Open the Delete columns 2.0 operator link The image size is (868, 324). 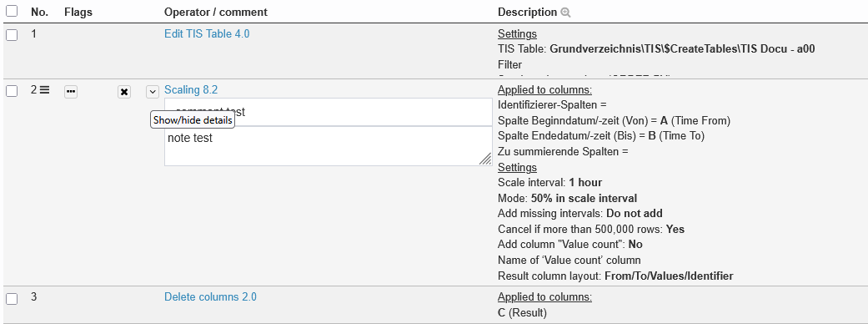coord(210,296)
